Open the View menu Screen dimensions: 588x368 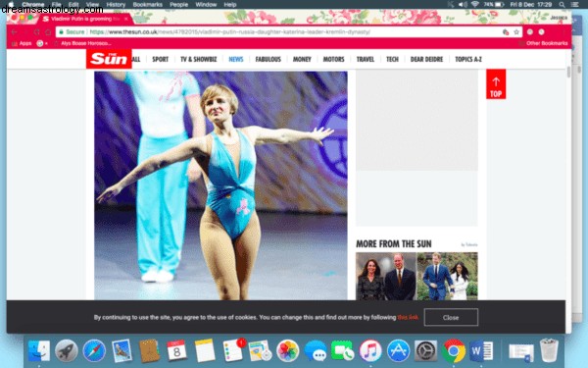click(x=92, y=5)
